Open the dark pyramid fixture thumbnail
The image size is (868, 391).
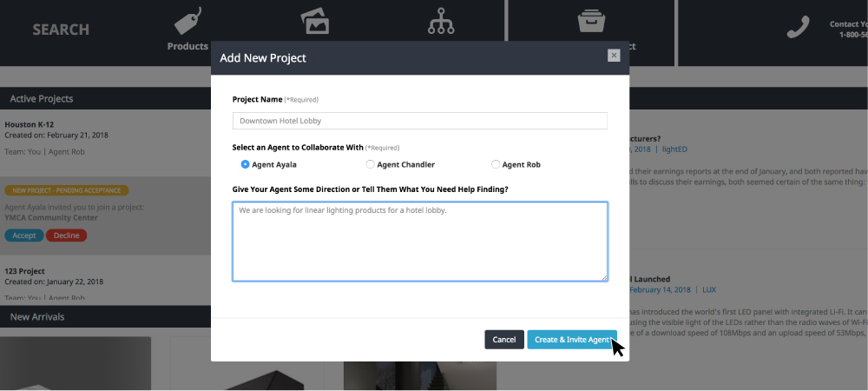point(247,364)
